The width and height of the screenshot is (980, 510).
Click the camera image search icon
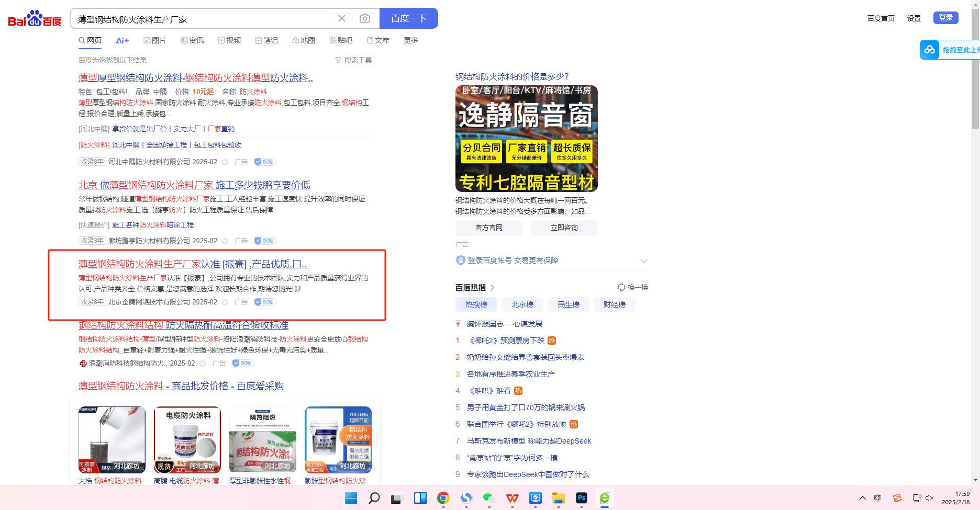tap(365, 19)
